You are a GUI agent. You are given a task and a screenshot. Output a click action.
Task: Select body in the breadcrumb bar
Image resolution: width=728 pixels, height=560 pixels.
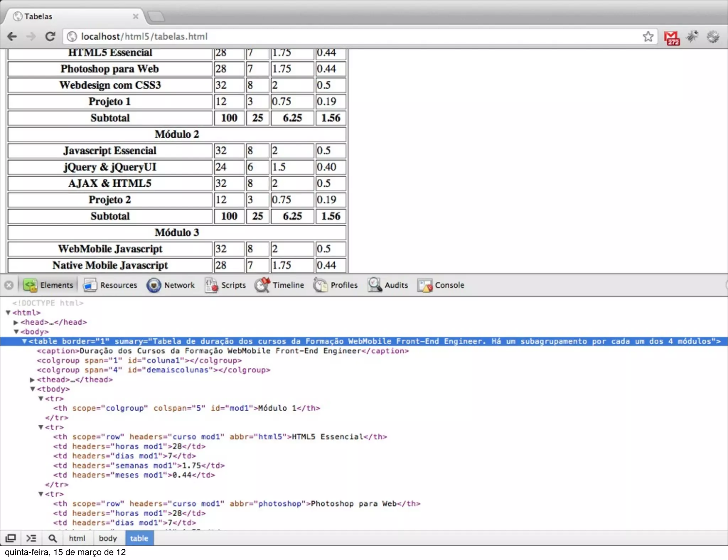point(108,538)
